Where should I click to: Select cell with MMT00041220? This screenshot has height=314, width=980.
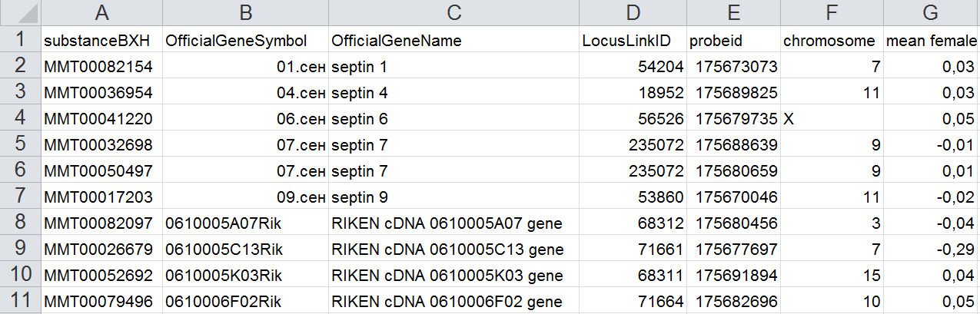(100, 119)
